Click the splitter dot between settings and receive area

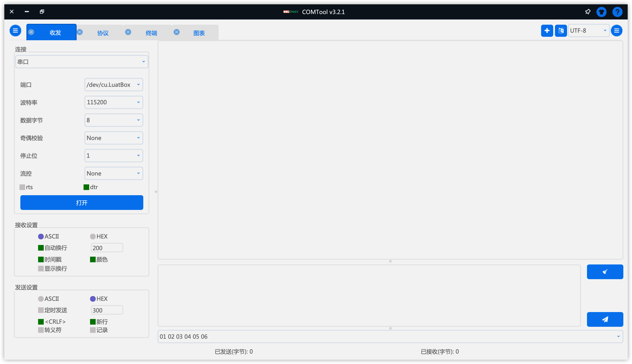[156, 192]
